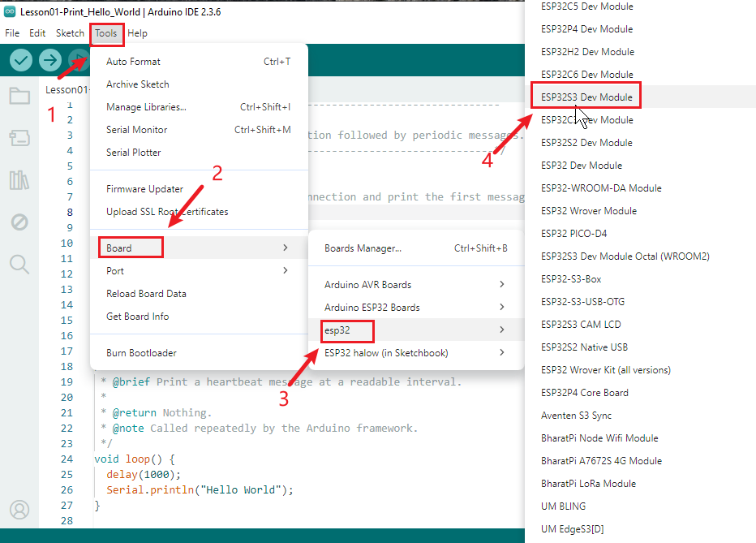Open the Sketch menu
This screenshot has height=543, width=756.
[x=70, y=32]
